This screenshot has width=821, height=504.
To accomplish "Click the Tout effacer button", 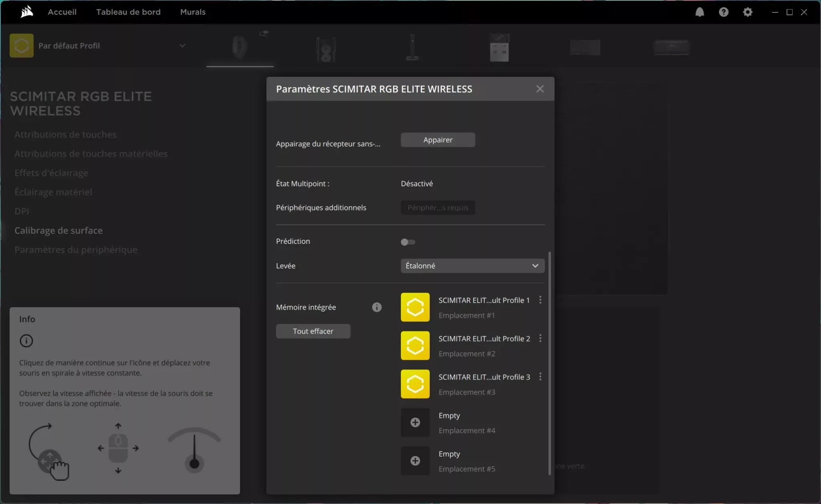I will (x=313, y=331).
